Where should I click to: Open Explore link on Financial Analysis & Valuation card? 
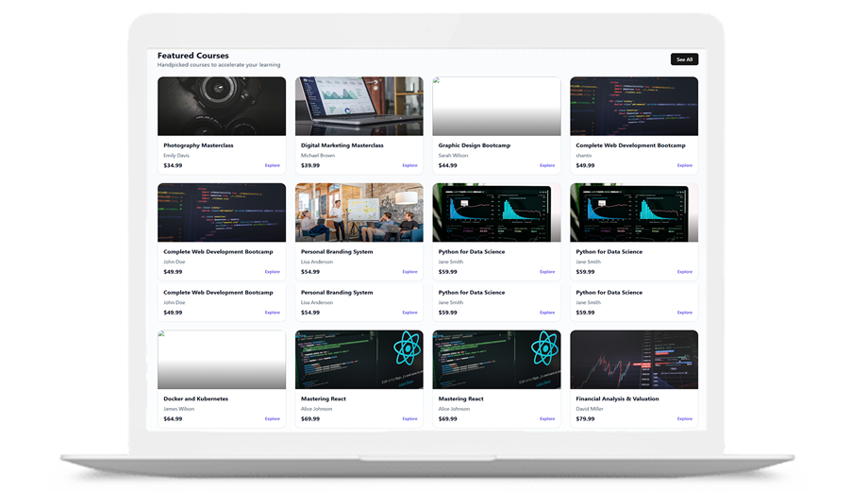click(x=685, y=418)
